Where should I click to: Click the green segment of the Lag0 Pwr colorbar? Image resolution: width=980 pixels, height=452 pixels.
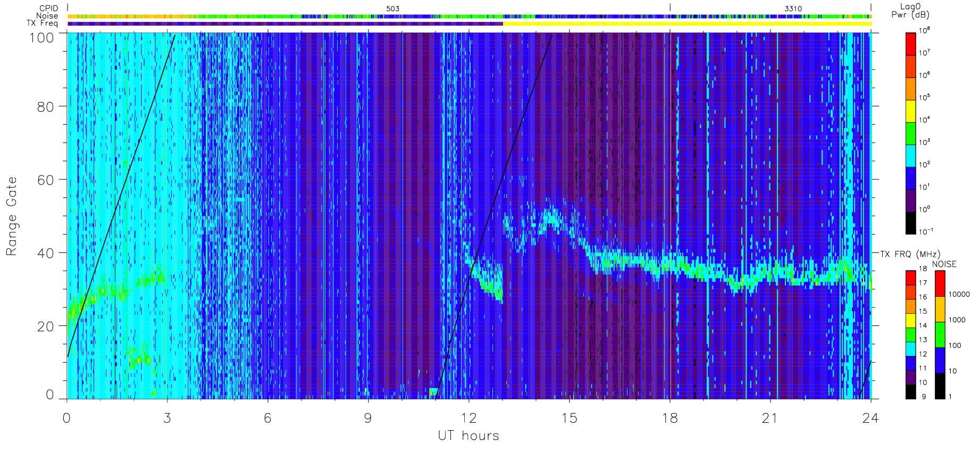910,133
